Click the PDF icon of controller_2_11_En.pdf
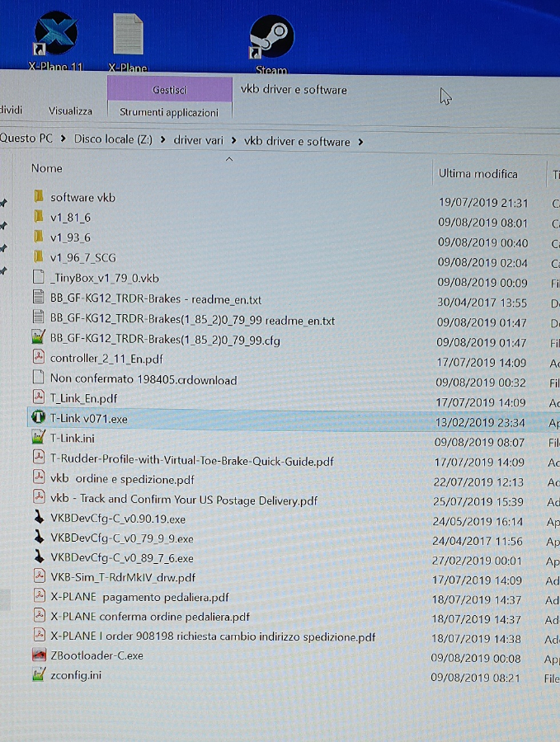 (x=38, y=357)
